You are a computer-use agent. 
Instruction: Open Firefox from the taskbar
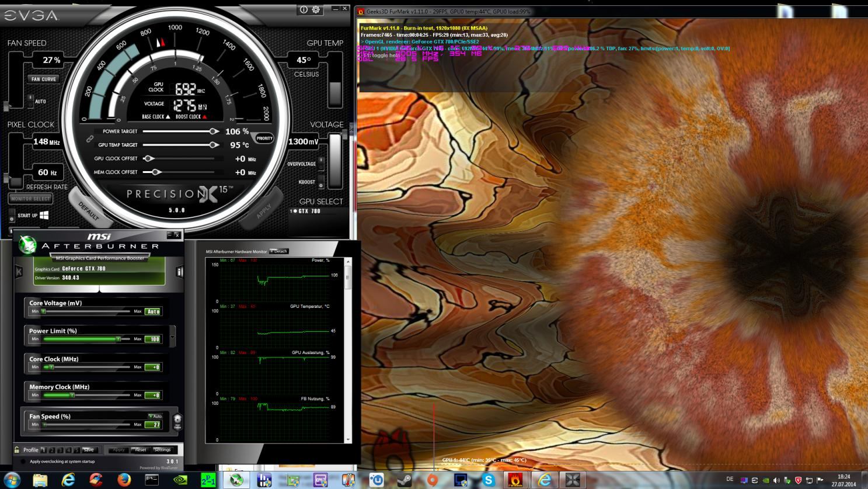click(x=124, y=480)
